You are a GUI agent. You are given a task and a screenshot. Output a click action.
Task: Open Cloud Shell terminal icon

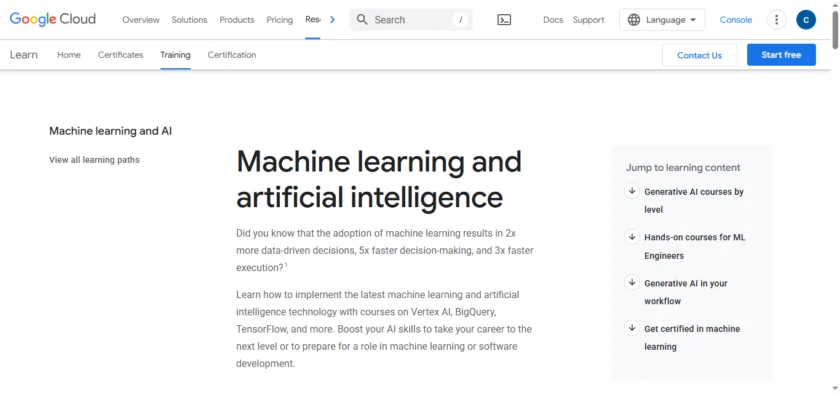pyautogui.click(x=504, y=20)
